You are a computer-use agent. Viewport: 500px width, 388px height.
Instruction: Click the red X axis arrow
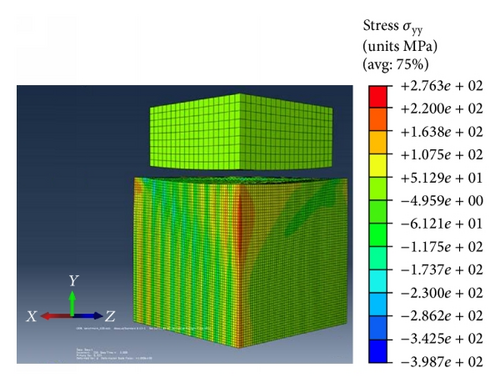[56, 316]
